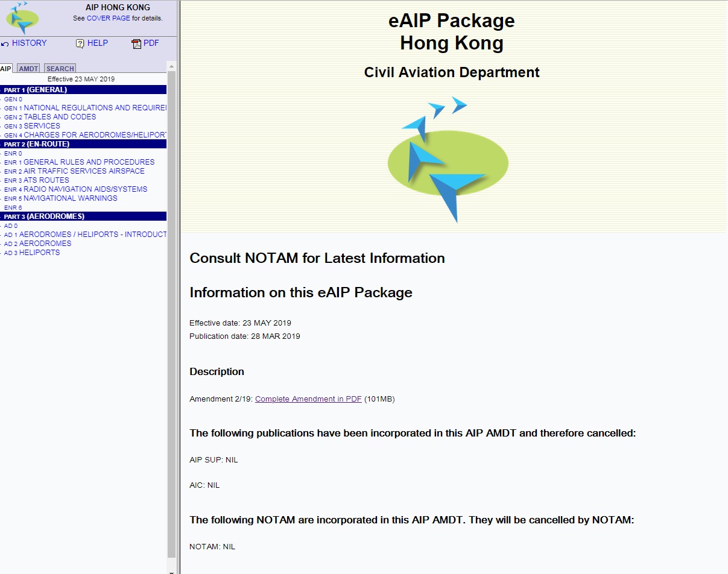Click the sidebar scrollbar down arrow
Viewport: 728px width, 574px height.
[172, 569]
